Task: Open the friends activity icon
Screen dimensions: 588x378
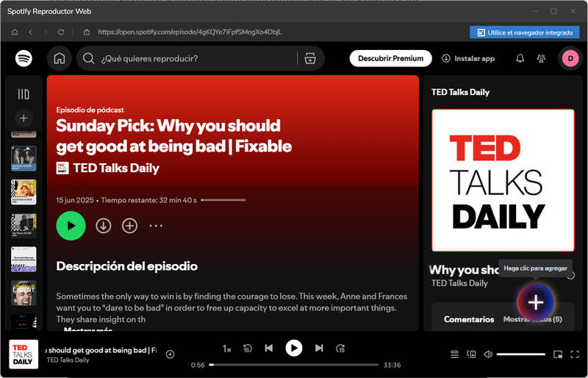Action: 541,59
